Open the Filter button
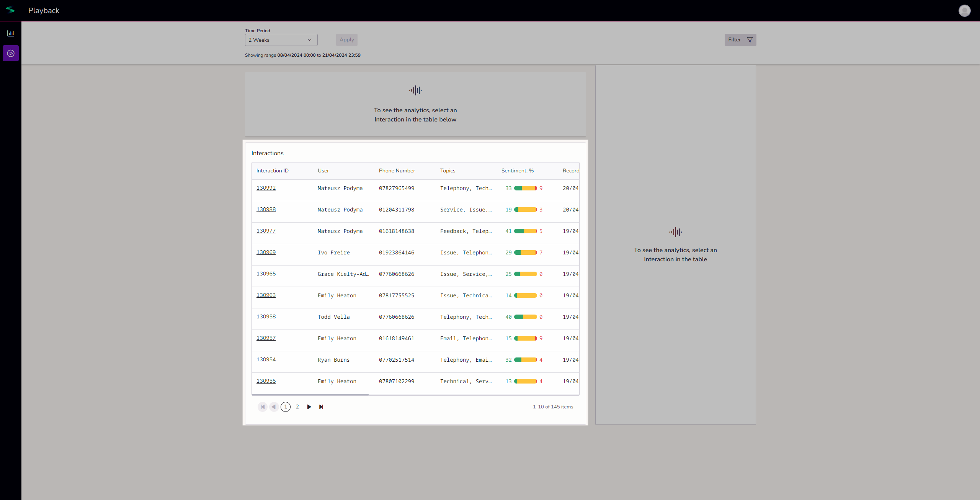980x500 pixels. 740,40
